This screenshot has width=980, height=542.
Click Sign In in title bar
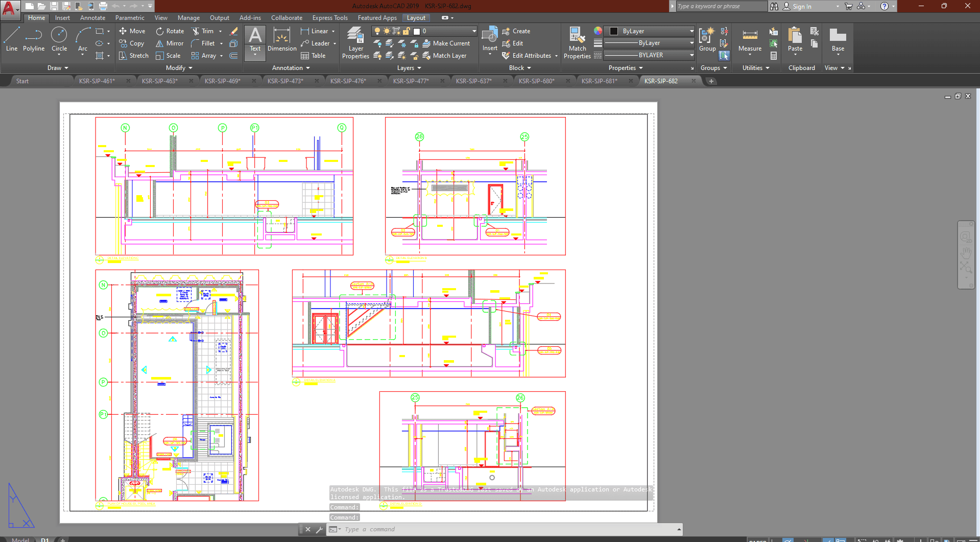coord(802,7)
